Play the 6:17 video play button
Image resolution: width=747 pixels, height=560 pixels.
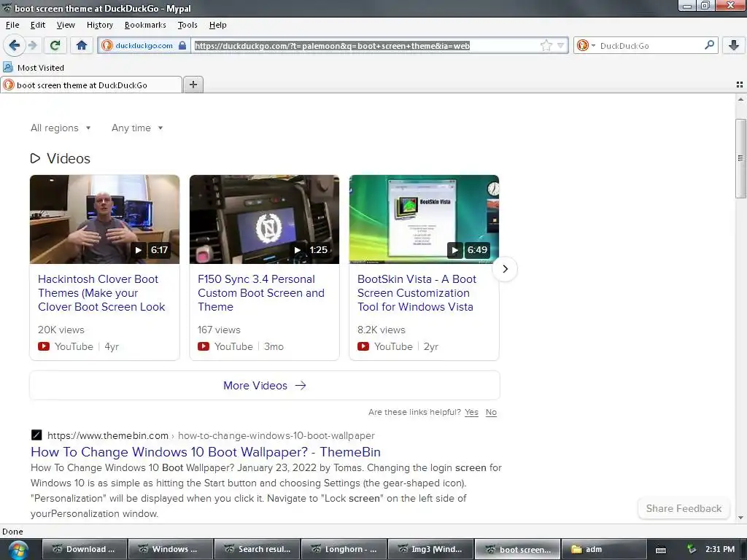pyautogui.click(x=138, y=250)
